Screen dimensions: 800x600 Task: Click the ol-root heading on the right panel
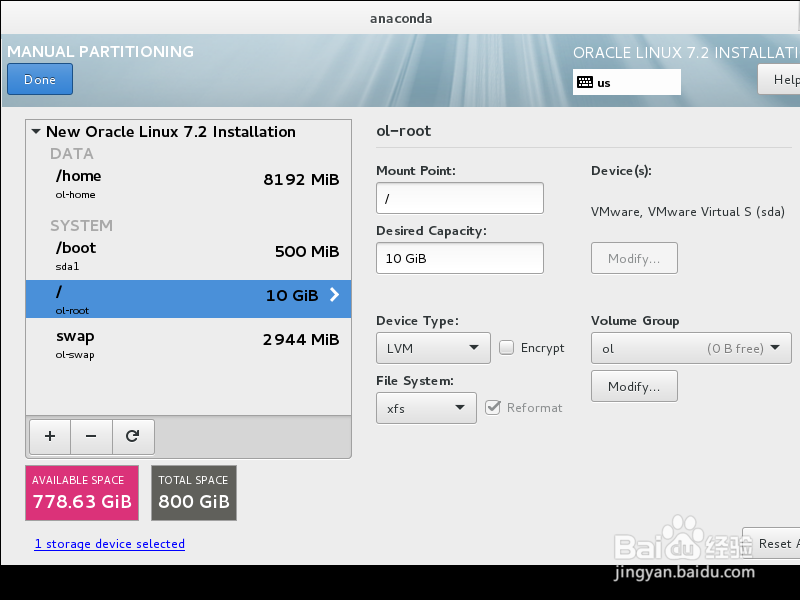click(404, 131)
